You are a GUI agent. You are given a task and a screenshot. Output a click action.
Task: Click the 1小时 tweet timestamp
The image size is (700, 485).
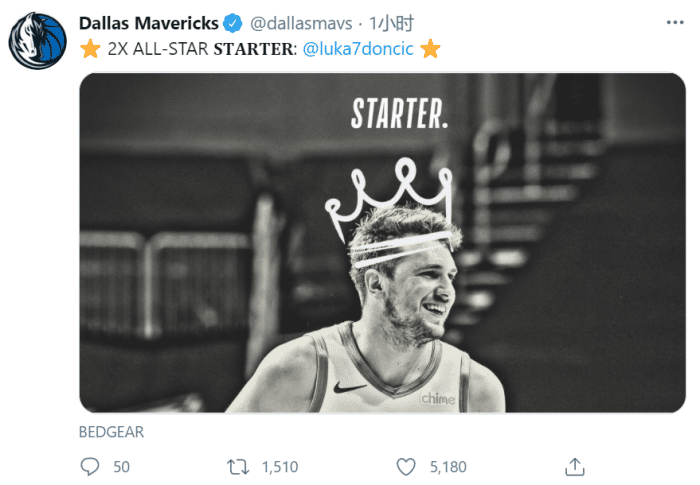pyautogui.click(x=391, y=23)
